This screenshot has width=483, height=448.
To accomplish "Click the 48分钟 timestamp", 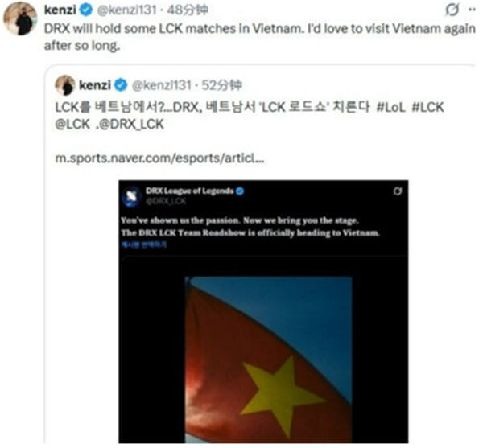I will [x=188, y=10].
